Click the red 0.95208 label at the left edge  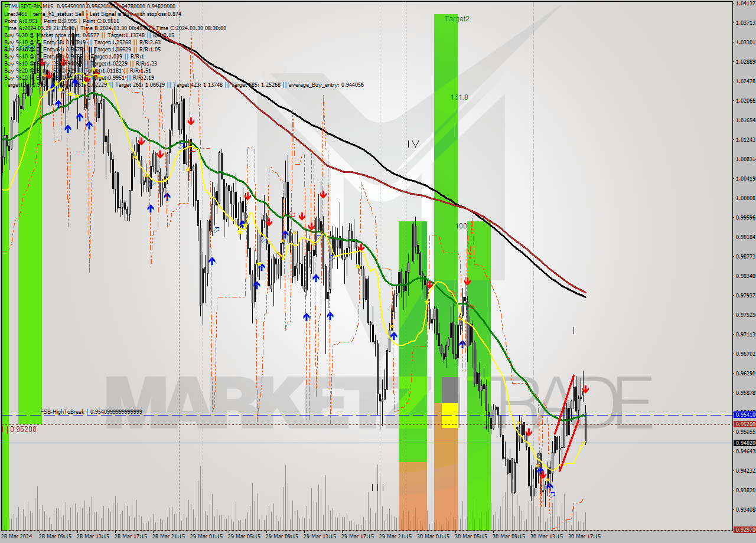(x=19, y=429)
